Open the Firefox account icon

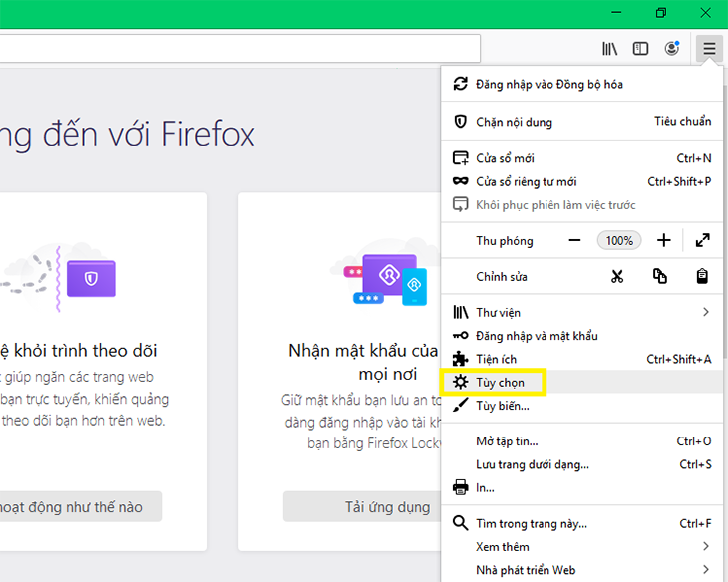[x=672, y=48]
